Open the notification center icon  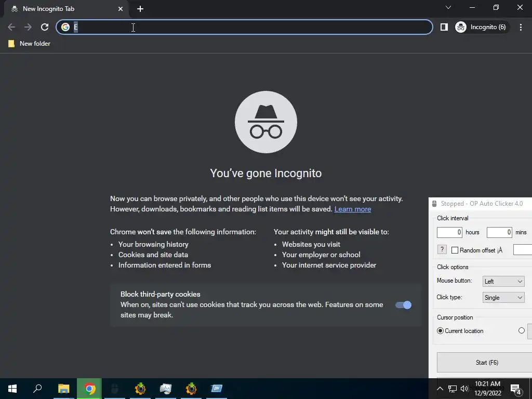[515, 389]
